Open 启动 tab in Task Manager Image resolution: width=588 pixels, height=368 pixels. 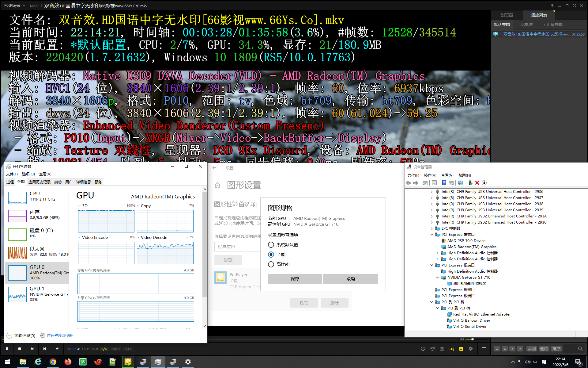[58, 182]
